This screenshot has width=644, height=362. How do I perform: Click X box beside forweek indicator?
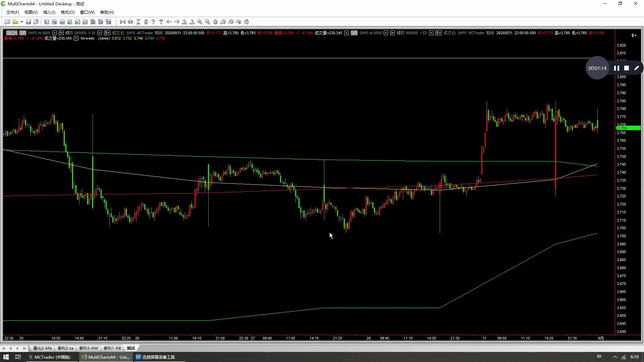click(76, 38)
